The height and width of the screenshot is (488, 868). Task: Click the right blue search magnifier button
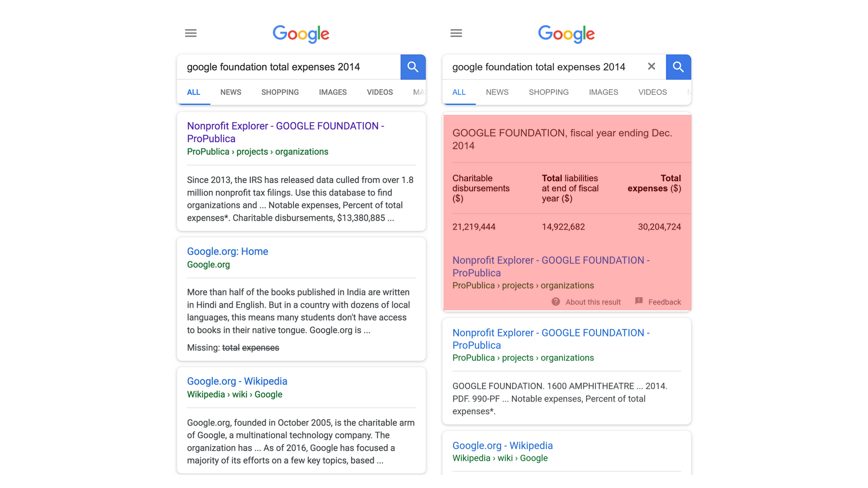678,67
